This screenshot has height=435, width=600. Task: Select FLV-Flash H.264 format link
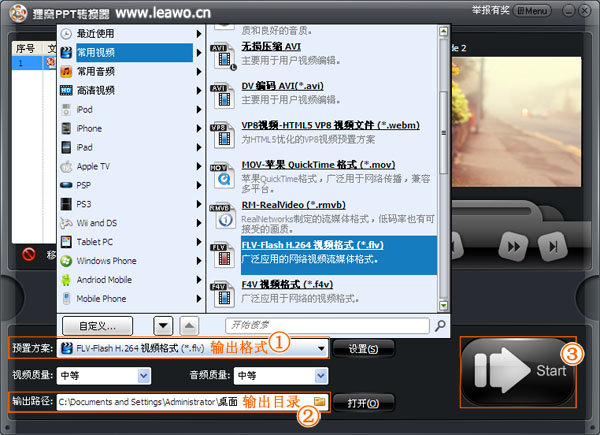point(313,245)
